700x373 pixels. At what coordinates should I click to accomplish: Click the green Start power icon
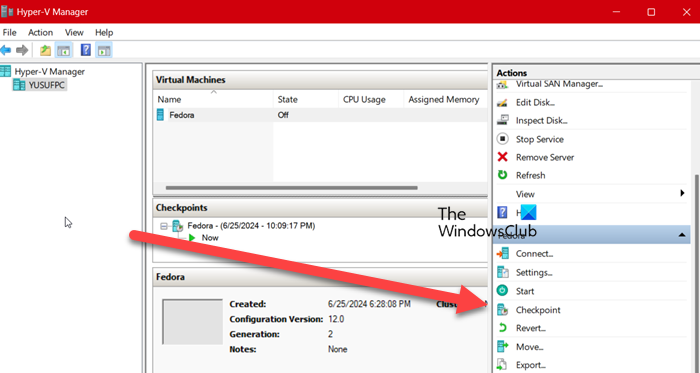[x=503, y=290]
